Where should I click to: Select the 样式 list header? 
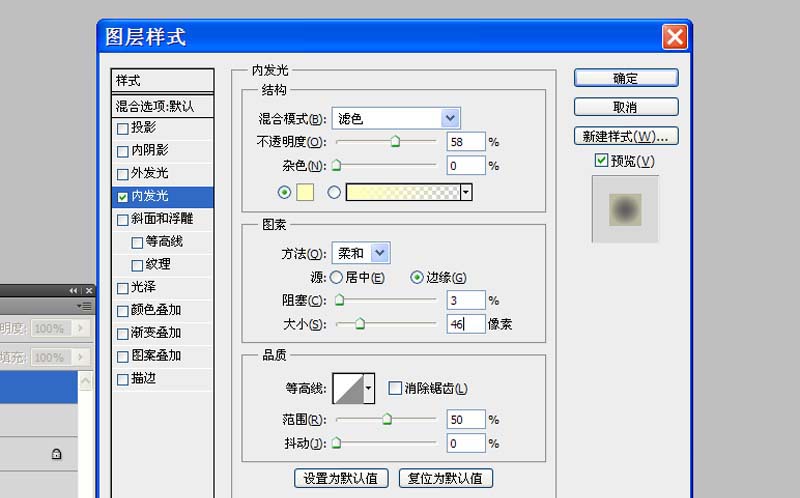click(162, 81)
